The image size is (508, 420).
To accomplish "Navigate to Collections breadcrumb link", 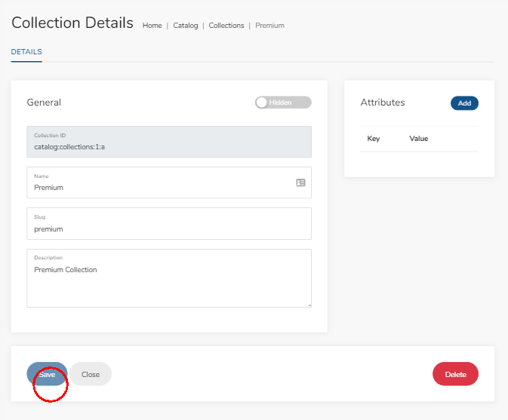I will coord(226,26).
